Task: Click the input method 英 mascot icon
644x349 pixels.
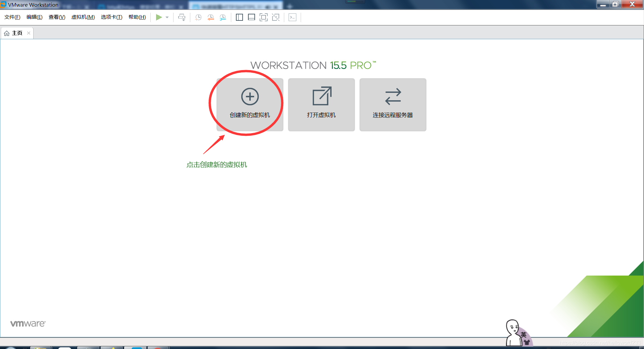Action: (x=518, y=333)
